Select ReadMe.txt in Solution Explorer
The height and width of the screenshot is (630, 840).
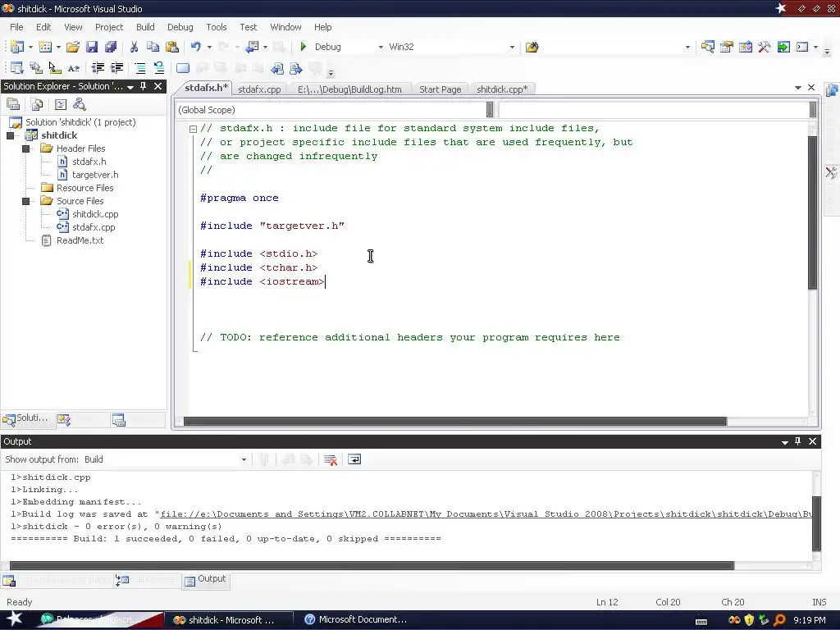(x=80, y=240)
